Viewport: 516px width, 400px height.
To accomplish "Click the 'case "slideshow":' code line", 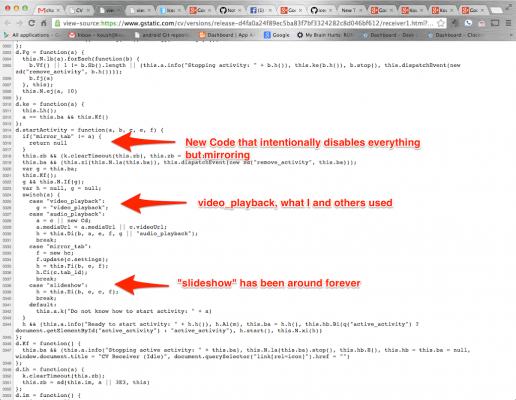I will pos(58,286).
